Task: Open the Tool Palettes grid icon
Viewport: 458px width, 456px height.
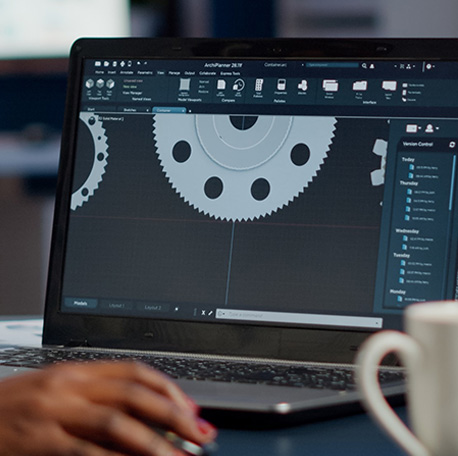Action: point(259,85)
